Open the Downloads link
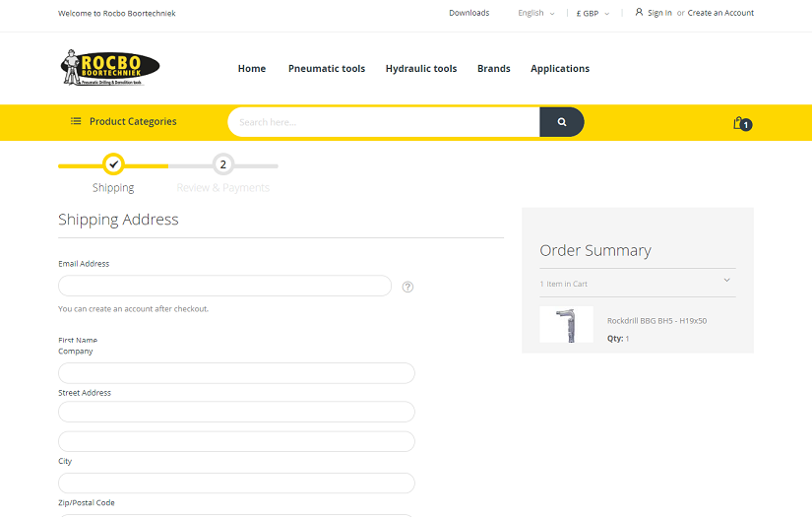Image resolution: width=812 pixels, height=517 pixels. tap(469, 13)
